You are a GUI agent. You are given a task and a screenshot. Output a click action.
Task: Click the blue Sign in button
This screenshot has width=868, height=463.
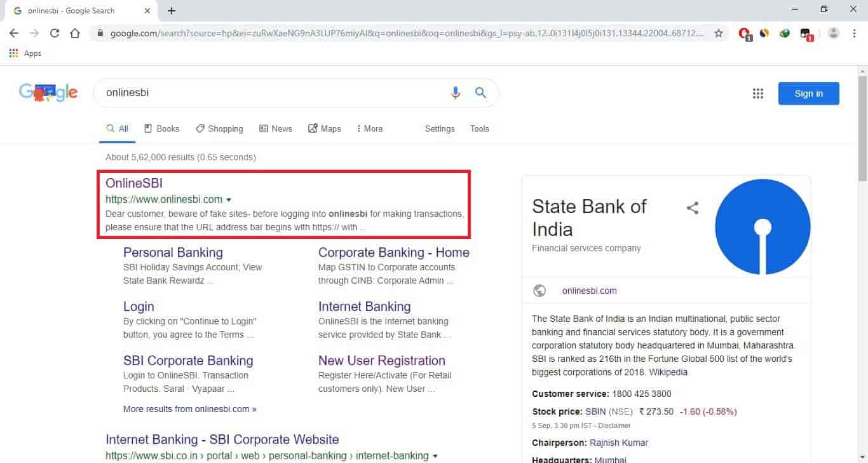808,93
